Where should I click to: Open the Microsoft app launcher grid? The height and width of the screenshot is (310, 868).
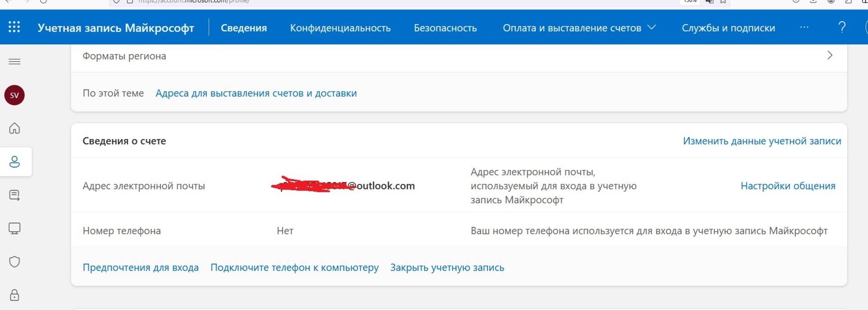14,27
